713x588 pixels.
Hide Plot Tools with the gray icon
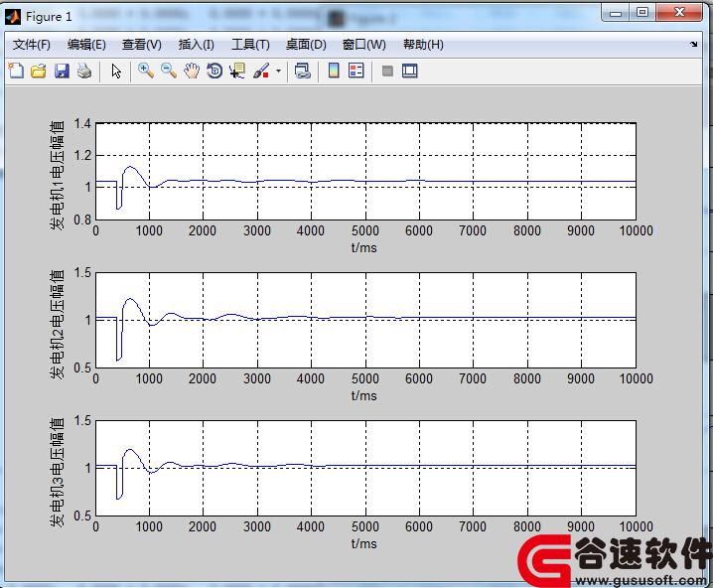[x=387, y=71]
